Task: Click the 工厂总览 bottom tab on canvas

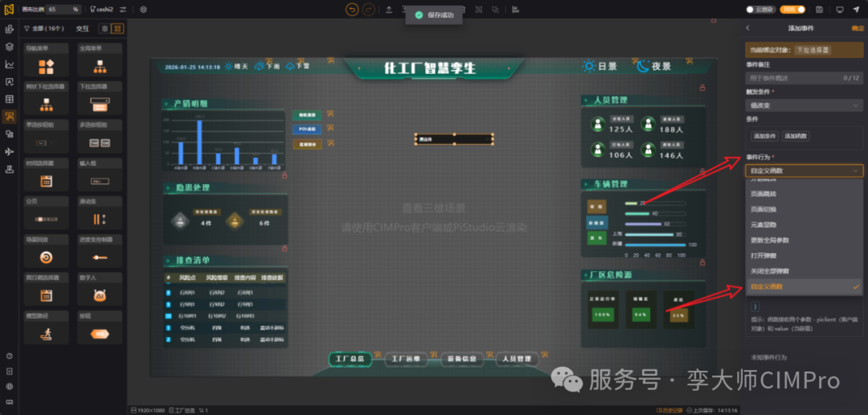Action: click(350, 359)
